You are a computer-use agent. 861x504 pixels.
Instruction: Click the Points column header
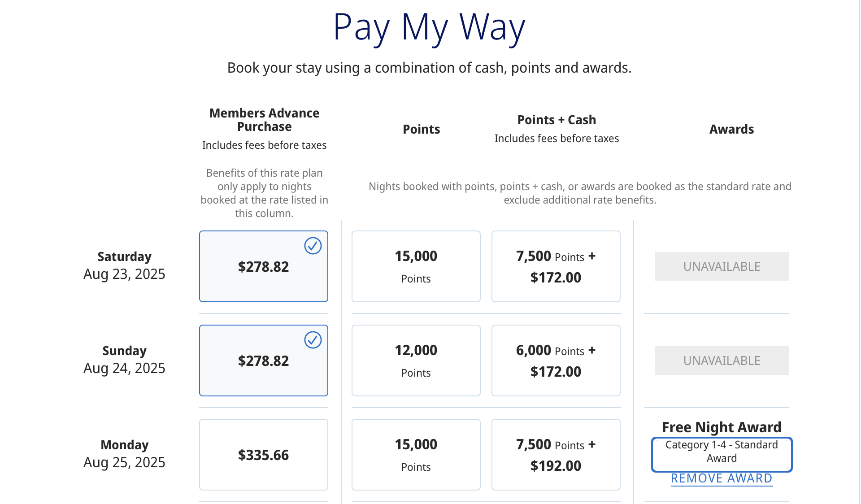(x=421, y=129)
